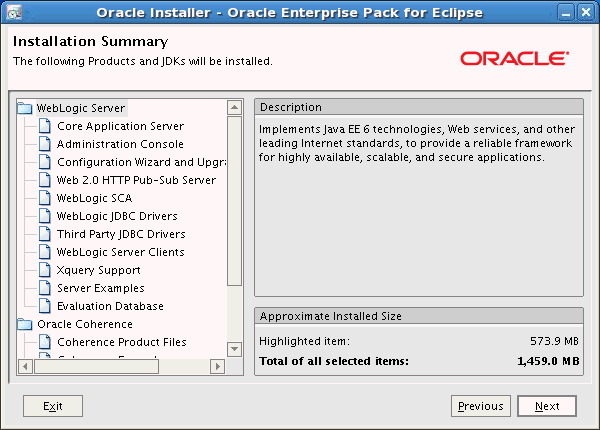The image size is (600, 430).
Task: Click the WebLogic SCA document icon
Action: 45,198
